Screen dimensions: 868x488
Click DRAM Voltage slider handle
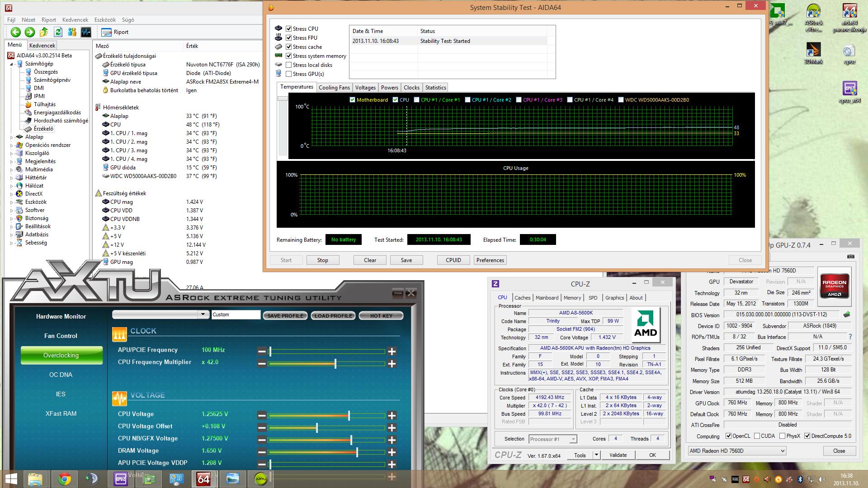point(357,452)
